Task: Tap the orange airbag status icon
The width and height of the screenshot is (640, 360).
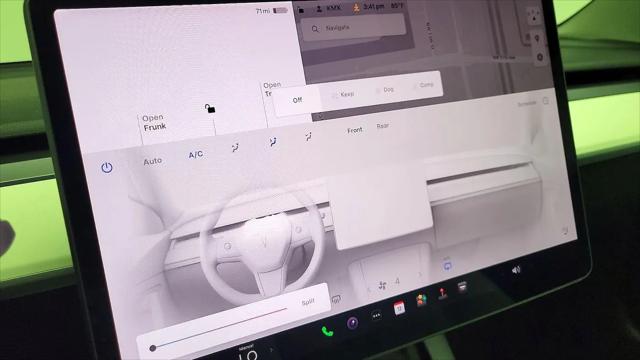Action: pyautogui.click(x=356, y=8)
